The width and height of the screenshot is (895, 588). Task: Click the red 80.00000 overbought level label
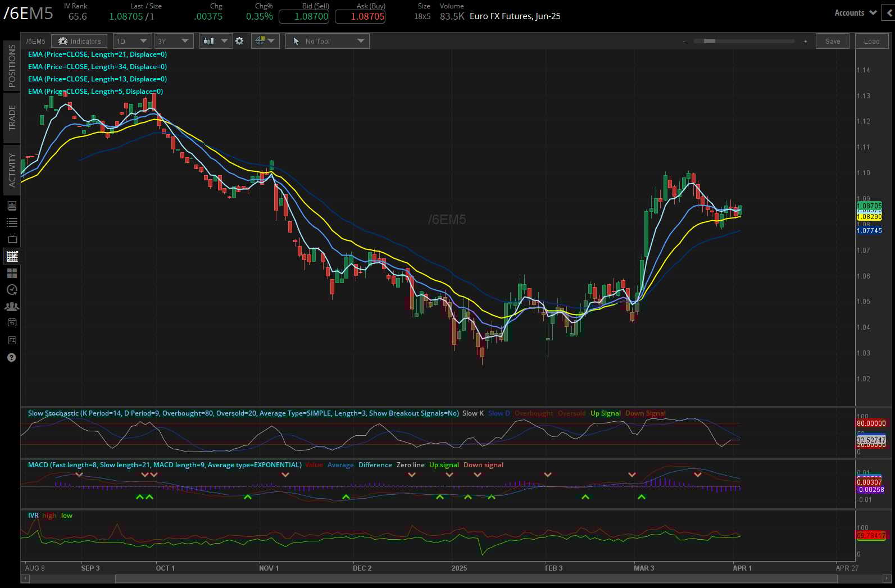coord(871,423)
